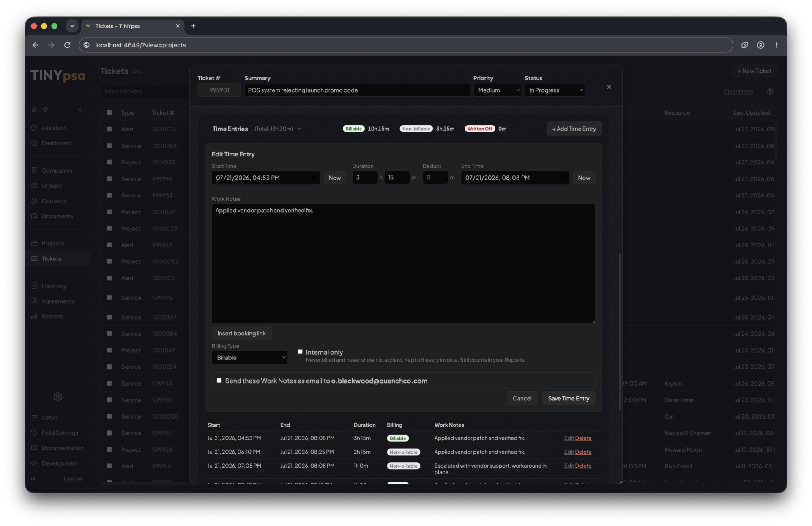Click the Deduct minutes field

pyautogui.click(x=435, y=178)
